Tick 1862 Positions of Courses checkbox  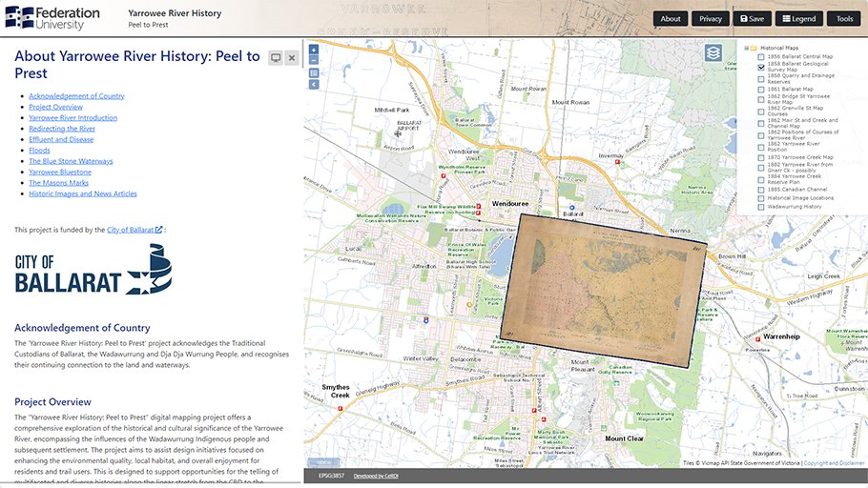pyautogui.click(x=761, y=135)
